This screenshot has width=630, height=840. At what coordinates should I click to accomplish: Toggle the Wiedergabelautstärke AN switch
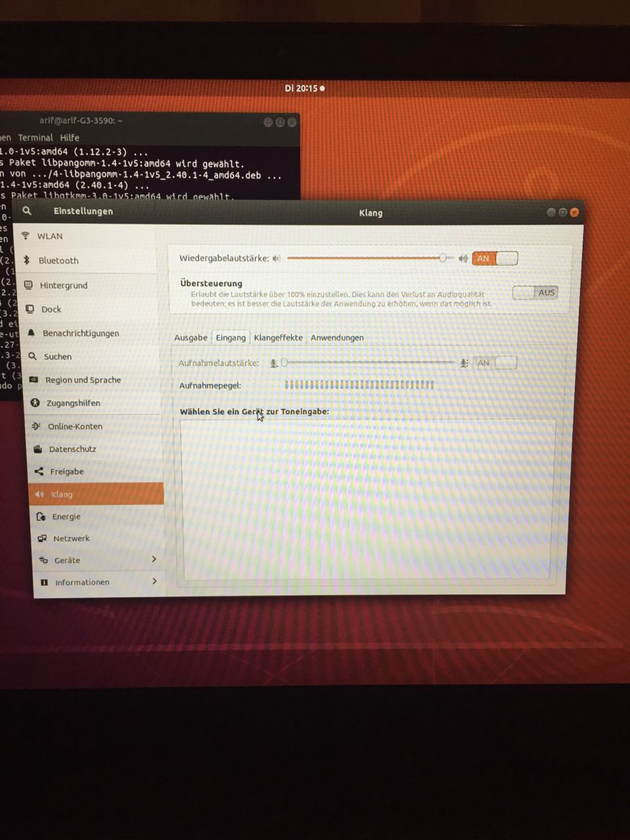[x=495, y=259]
